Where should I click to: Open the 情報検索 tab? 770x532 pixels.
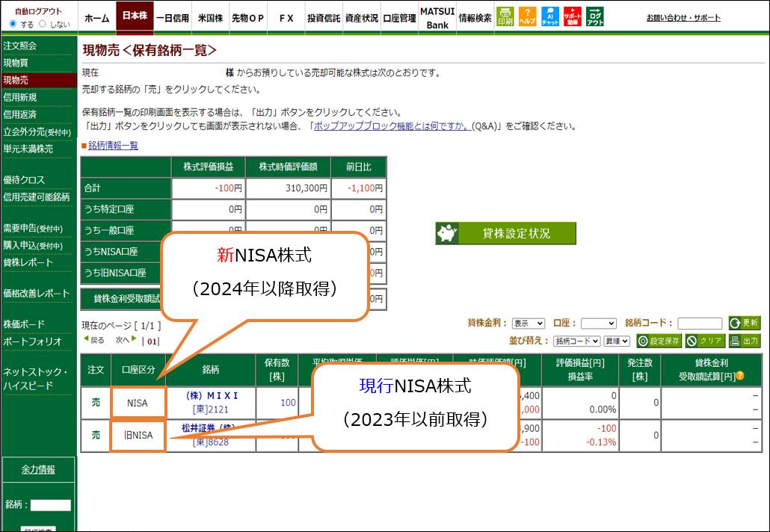tap(475, 18)
